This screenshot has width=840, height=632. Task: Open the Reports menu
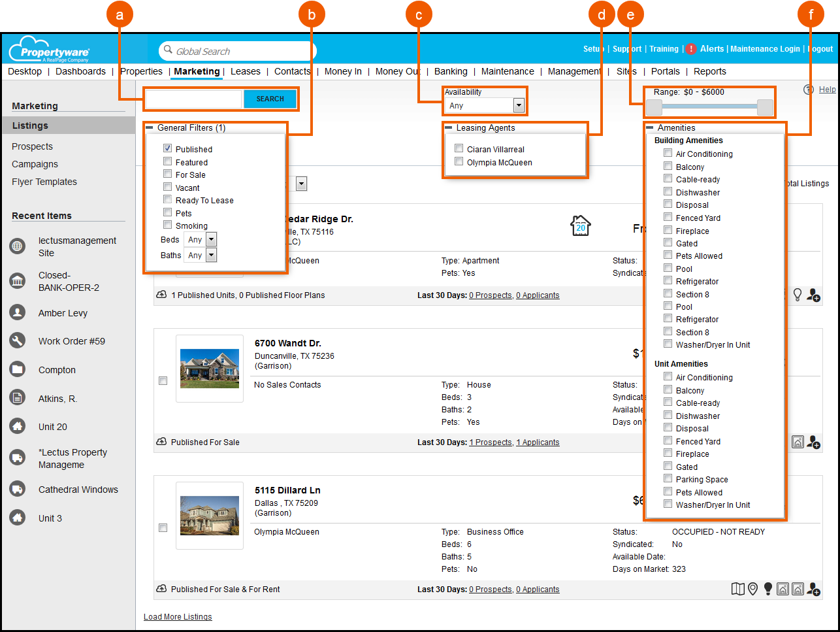click(x=709, y=71)
